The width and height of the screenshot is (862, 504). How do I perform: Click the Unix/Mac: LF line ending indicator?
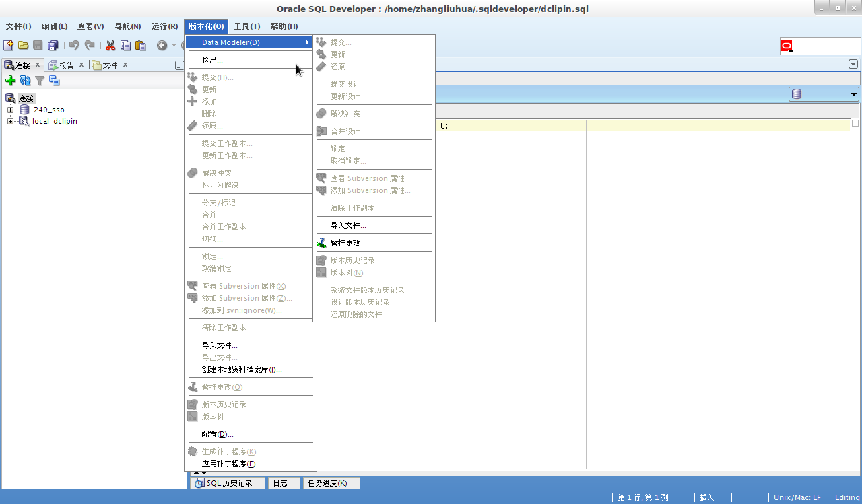(797, 497)
